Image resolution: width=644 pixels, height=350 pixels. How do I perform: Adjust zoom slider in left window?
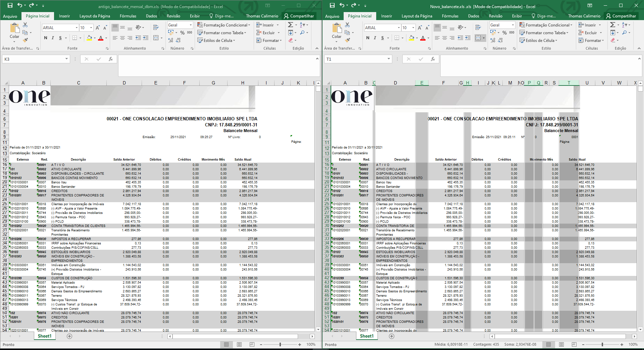[x=280, y=344]
